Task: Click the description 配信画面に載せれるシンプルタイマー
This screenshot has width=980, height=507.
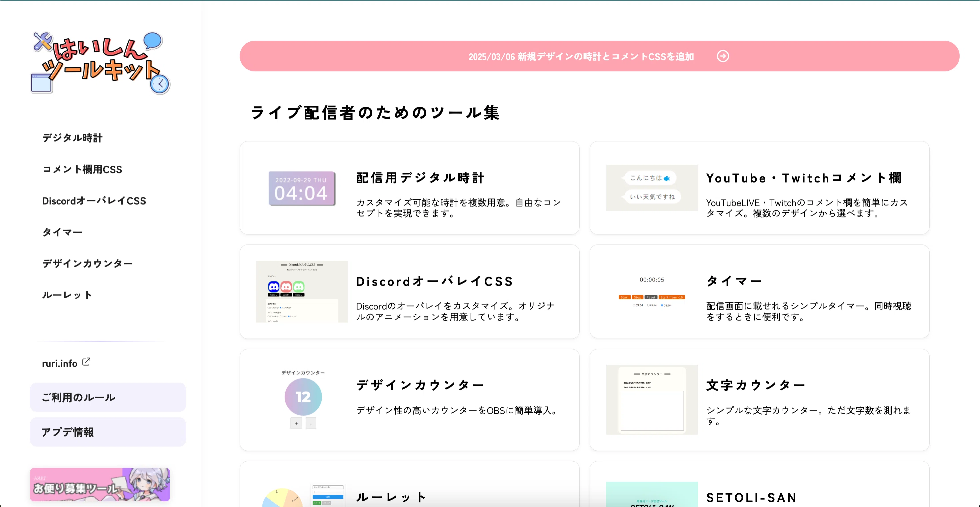Action: coord(809,311)
